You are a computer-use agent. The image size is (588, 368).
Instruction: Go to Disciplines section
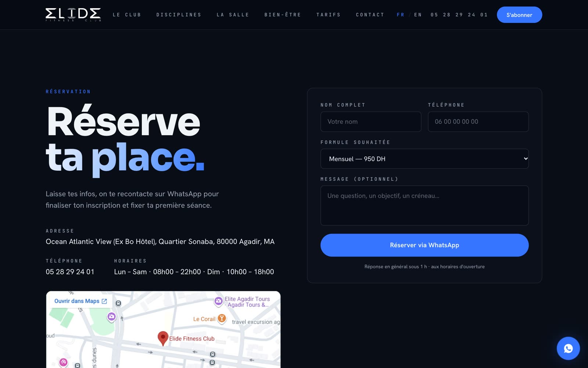tap(179, 15)
